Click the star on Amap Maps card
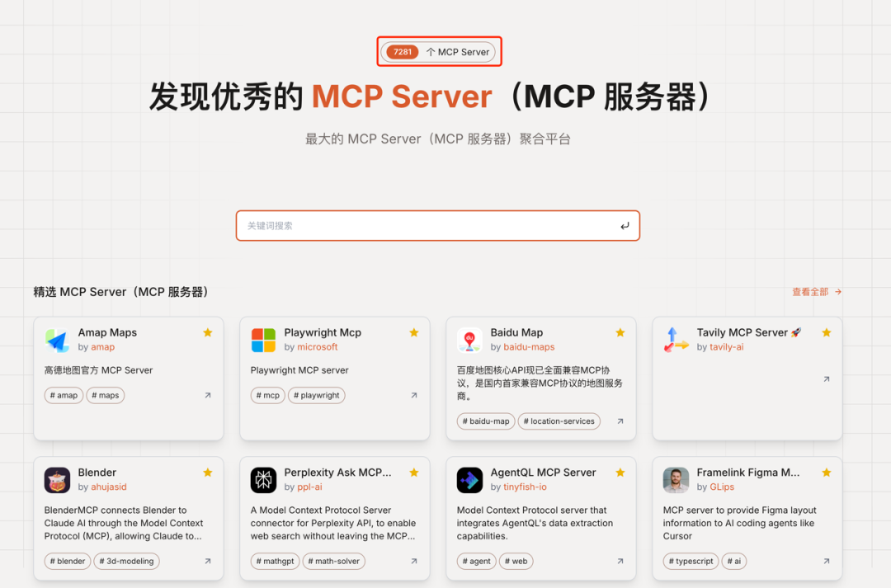Screen dimensions: 891x588 (x=208, y=332)
